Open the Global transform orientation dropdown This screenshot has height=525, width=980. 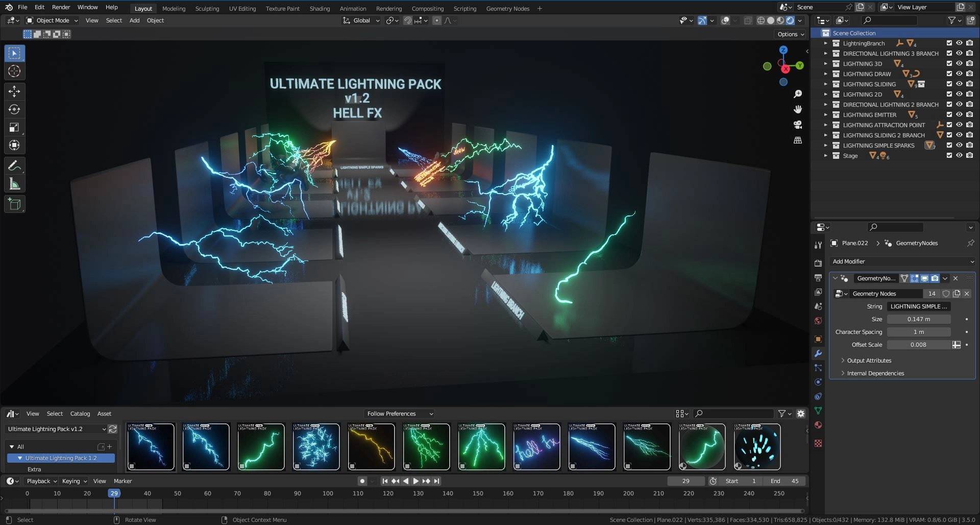click(361, 20)
